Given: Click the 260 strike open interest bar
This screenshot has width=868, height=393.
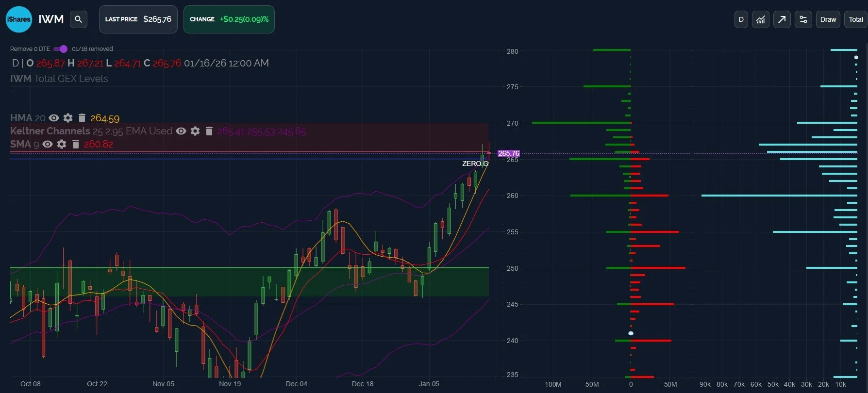Looking at the screenshot, I should pos(779,196).
